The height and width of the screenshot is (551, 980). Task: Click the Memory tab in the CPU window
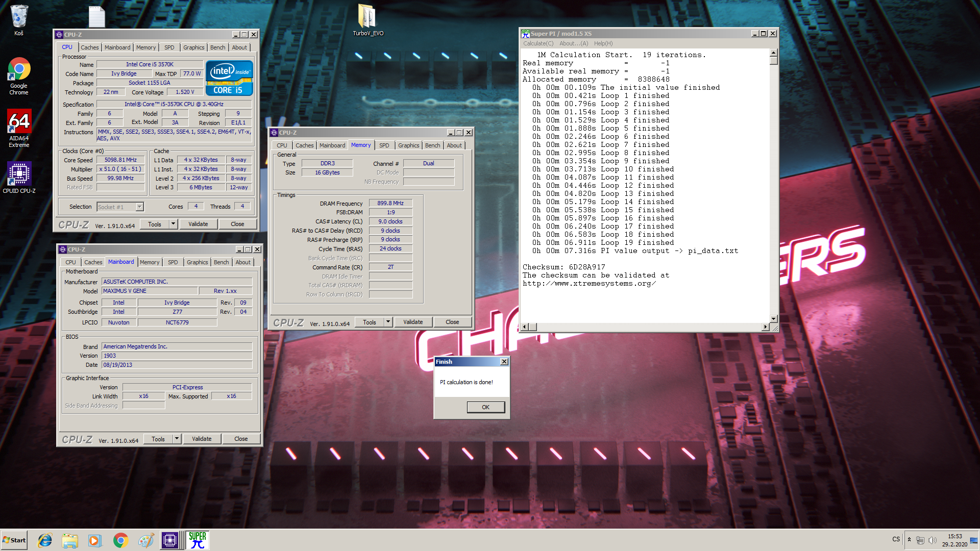point(146,47)
